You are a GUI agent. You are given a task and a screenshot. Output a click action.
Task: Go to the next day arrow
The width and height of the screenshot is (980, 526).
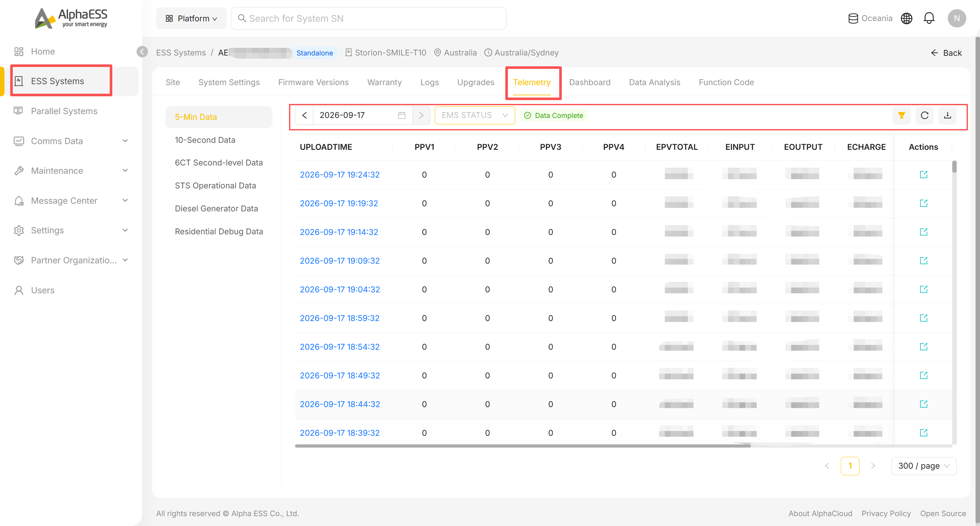click(421, 115)
